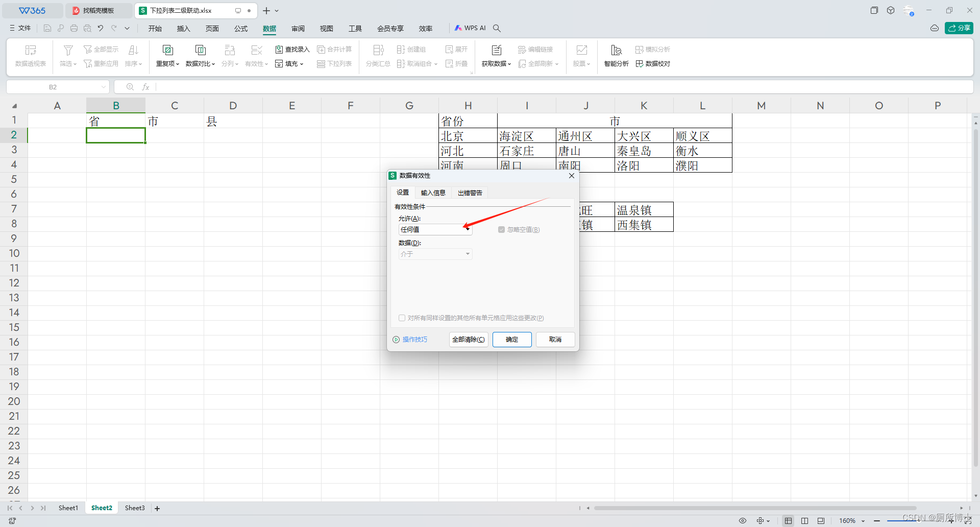Screen dimensions: 980x527
Task: Click the Subtotal (分类汇总) icon
Action: point(378,50)
